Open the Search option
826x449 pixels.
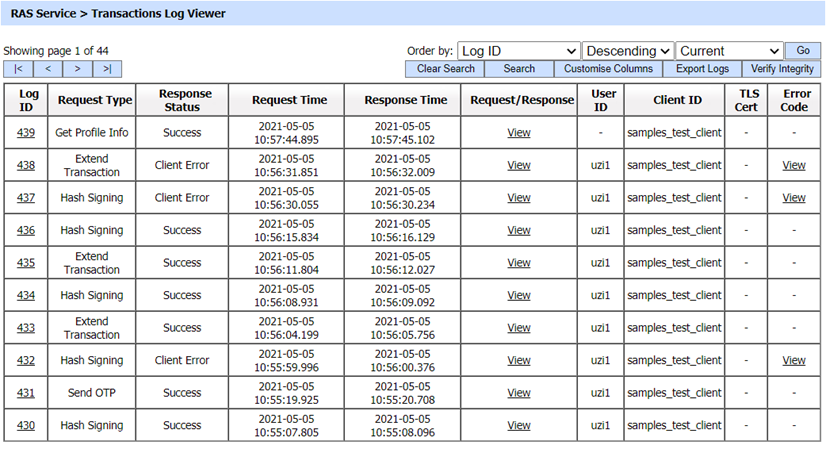(518, 69)
